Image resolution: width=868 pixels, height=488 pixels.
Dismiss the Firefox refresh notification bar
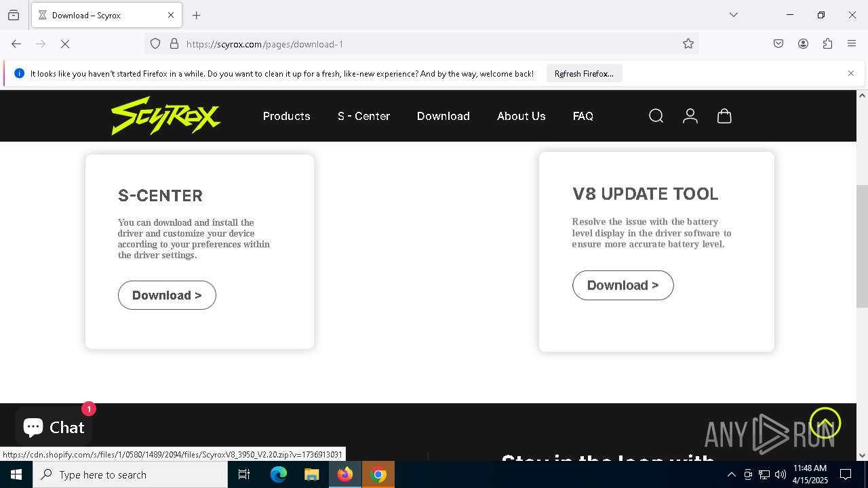(x=851, y=73)
